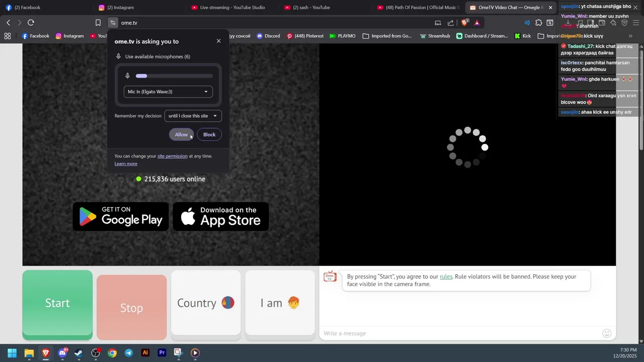Open Adobe Premiere Pro from taskbar

162,353
